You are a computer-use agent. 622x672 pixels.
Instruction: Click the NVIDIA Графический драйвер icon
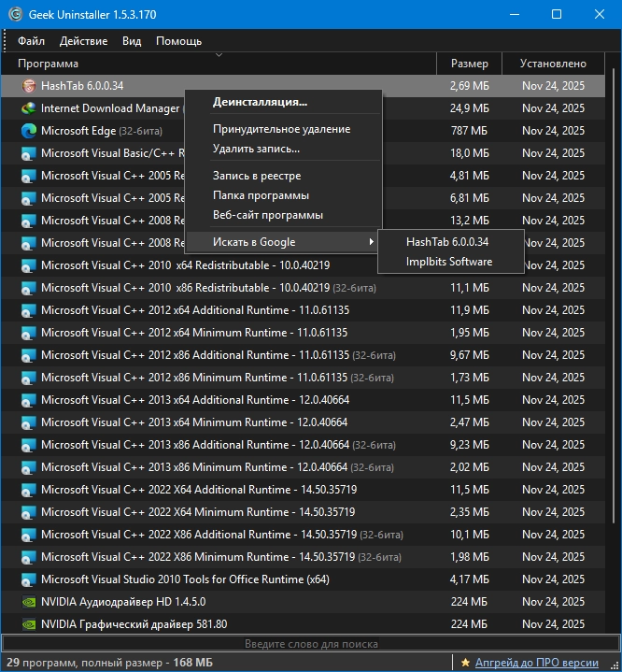tap(28, 624)
